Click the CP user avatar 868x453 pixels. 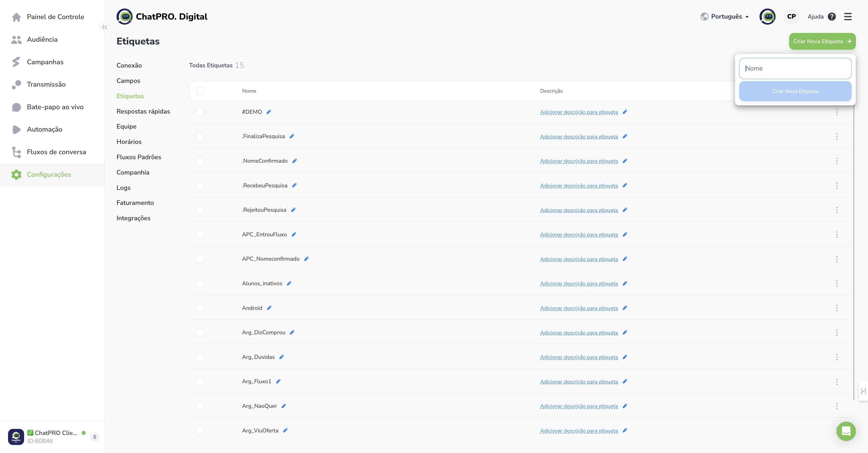791,17
